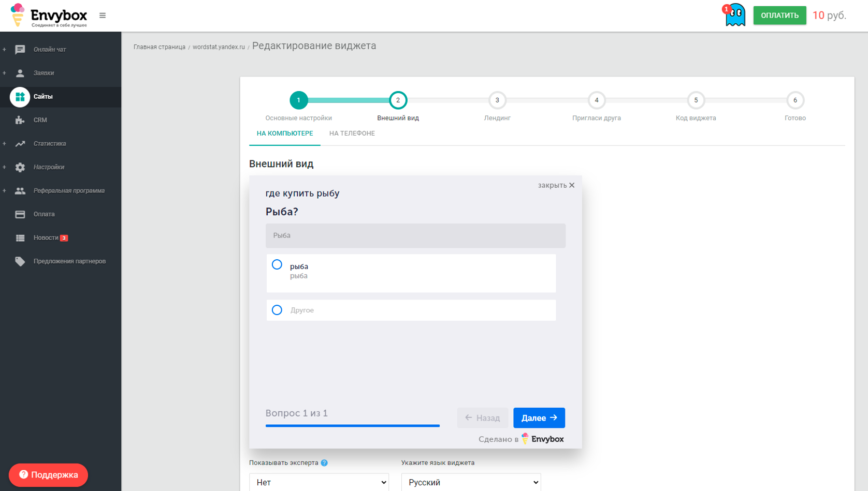Go to step 3 Landing
This screenshot has height=491, width=868.
(497, 100)
